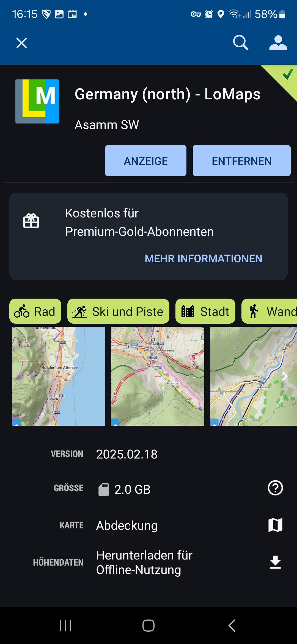This screenshot has height=644, width=297.
Task: Select the Stadt category chip
Action: (205, 311)
